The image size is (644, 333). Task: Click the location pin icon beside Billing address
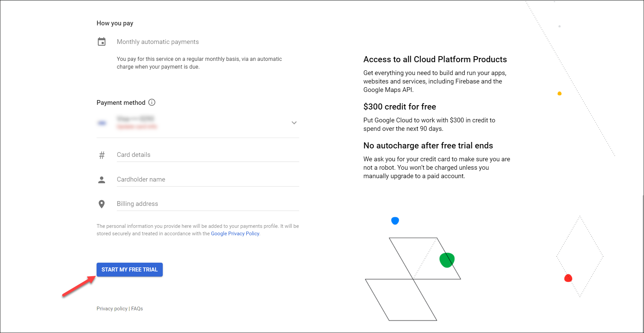[x=102, y=204]
